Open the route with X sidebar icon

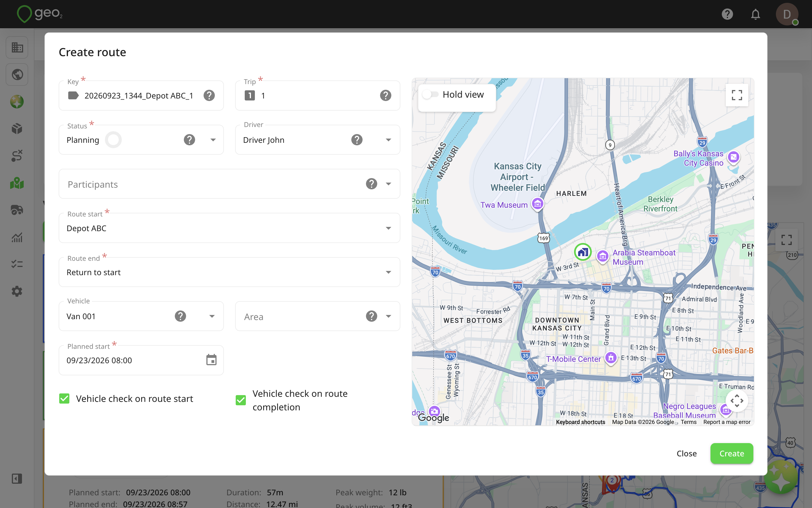(17, 156)
